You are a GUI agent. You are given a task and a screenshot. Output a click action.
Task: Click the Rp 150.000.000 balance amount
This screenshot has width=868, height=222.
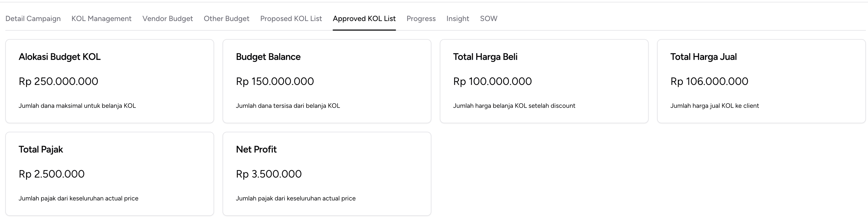coord(275,81)
